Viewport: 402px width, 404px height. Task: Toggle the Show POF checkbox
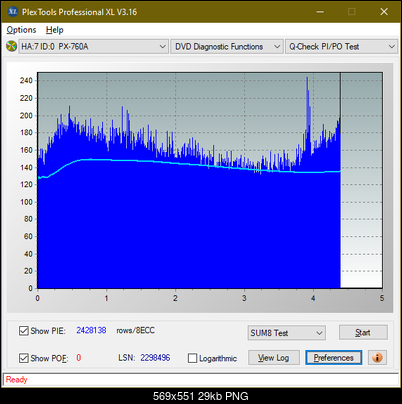point(23,358)
